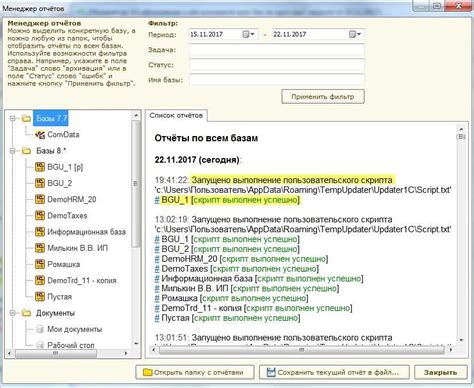Click the DemoHRM_20 database icon
This screenshot has height=388, width=474.
click(x=40, y=199)
